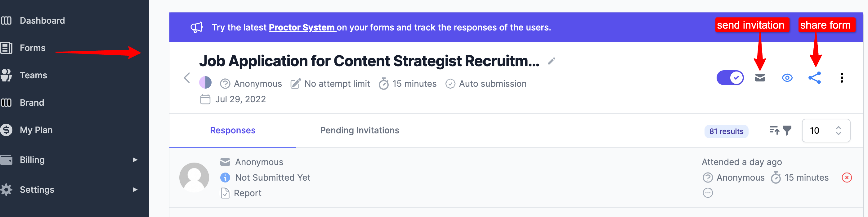Click the eye preview form icon
Viewport: 868px width, 217px height.
click(x=787, y=78)
